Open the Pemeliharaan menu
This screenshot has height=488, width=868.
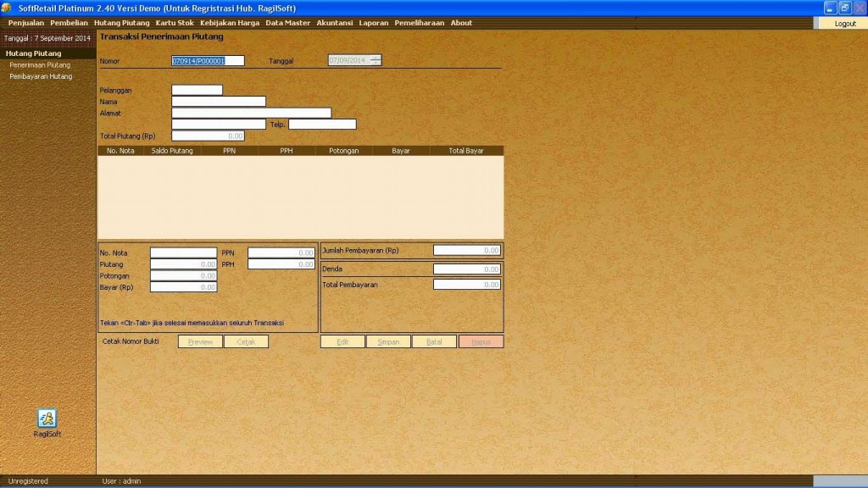[419, 23]
